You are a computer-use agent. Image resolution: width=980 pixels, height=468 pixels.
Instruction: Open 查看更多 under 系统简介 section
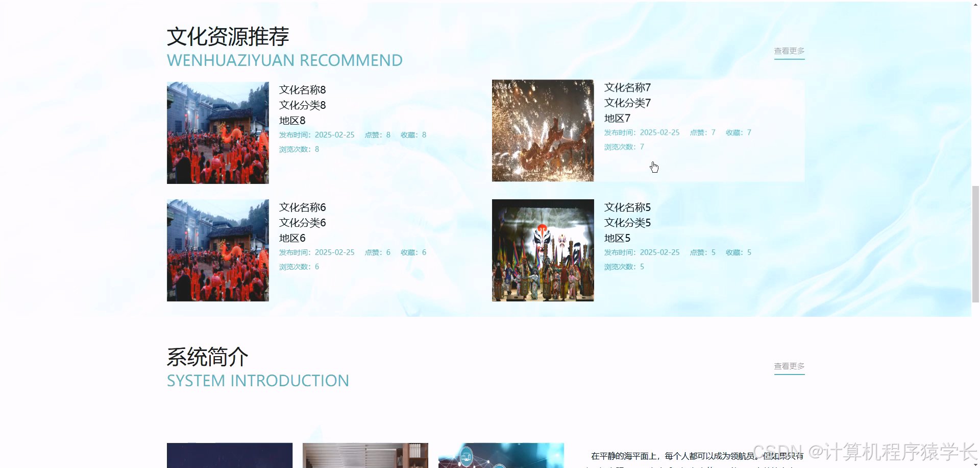click(x=789, y=366)
